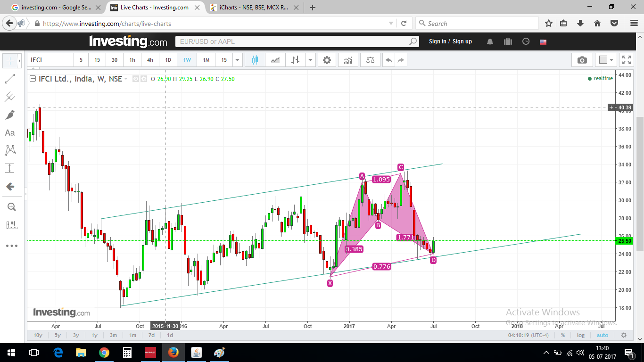This screenshot has height=362, width=644.
Task: Open the alerts bell icon
Action: pos(490,41)
